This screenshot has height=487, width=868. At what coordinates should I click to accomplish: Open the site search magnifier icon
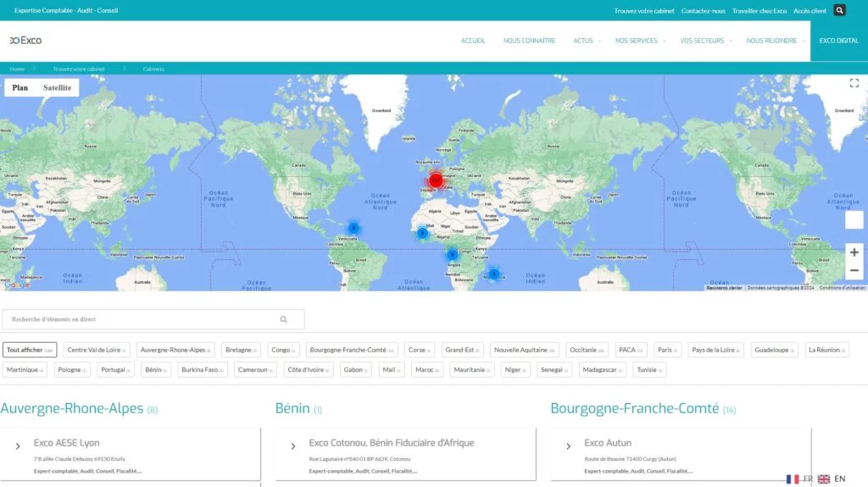pos(839,10)
